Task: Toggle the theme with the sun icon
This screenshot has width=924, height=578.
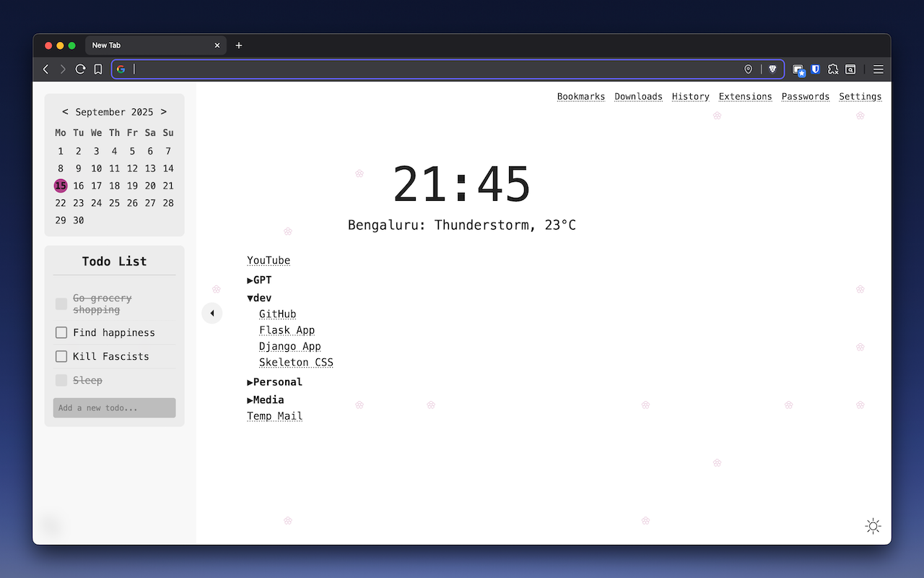Action: coord(873,526)
